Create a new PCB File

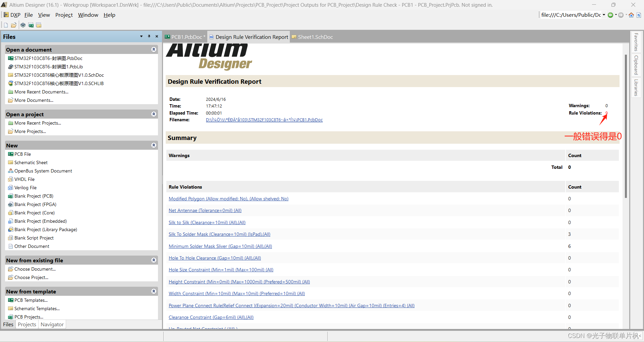pyautogui.click(x=22, y=154)
